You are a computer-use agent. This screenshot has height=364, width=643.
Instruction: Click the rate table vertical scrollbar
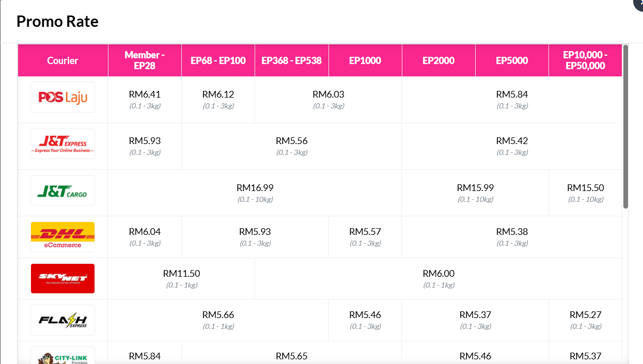[x=625, y=126]
